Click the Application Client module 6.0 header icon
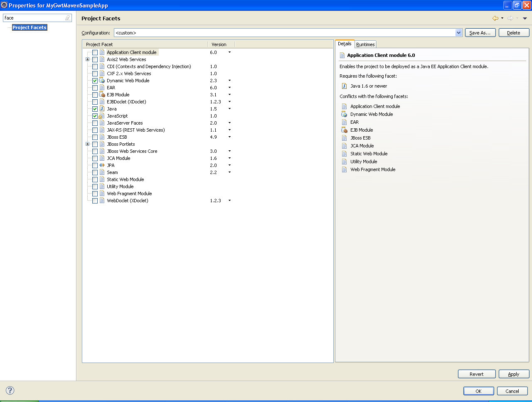This screenshot has height=402, width=532. click(x=343, y=55)
